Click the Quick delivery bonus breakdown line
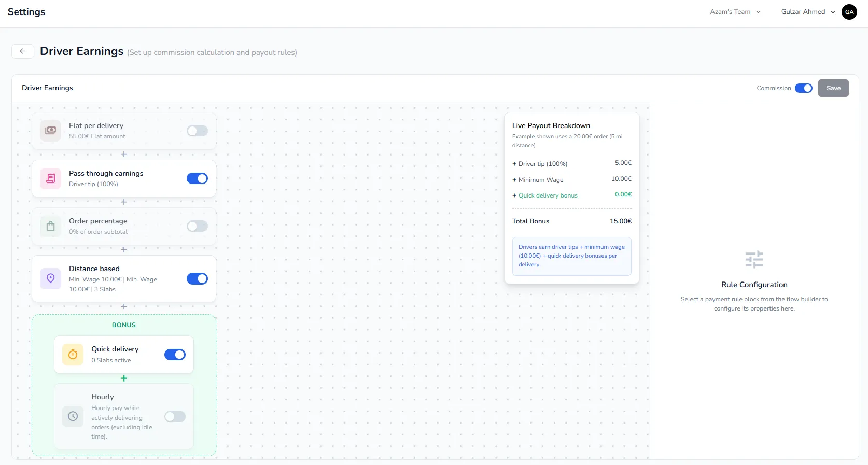 point(572,195)
